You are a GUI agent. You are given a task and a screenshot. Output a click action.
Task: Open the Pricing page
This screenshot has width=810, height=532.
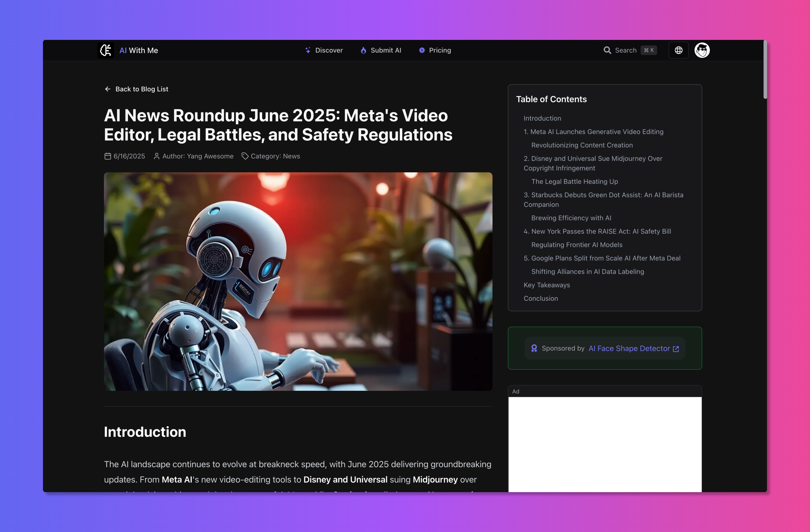435,50
